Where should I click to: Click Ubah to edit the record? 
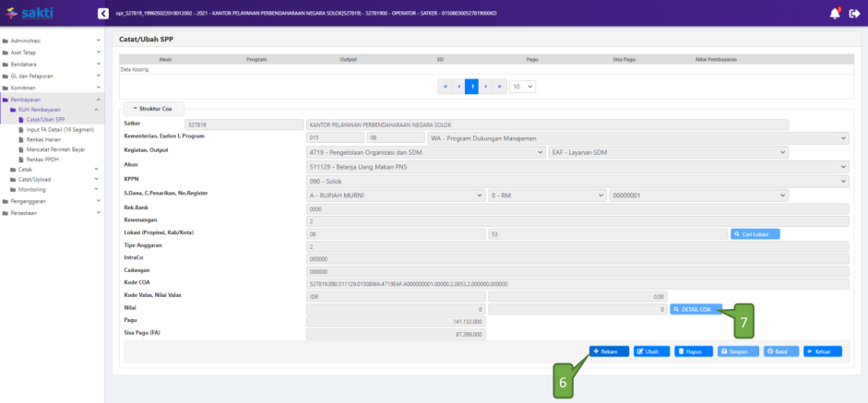651,351
